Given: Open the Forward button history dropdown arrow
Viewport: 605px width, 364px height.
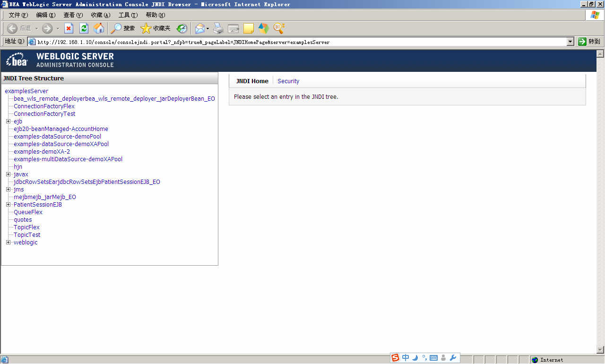Looking at the screenshot, I should coord(58,28).
